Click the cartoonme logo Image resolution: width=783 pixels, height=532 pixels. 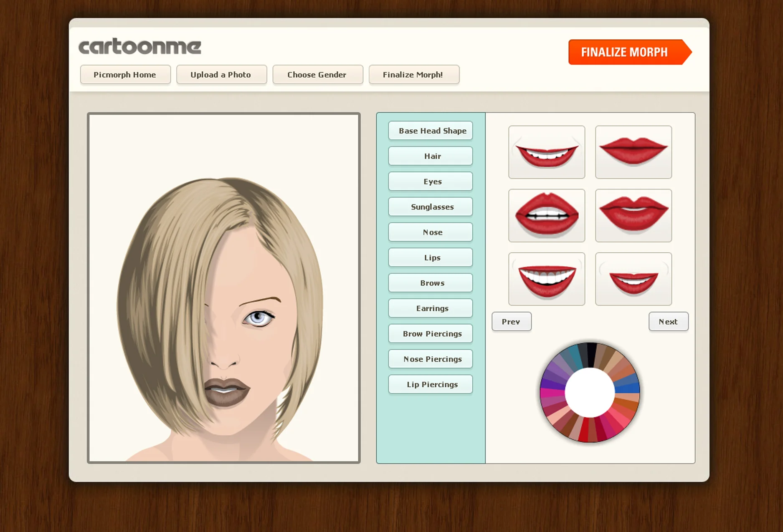tap(140, 47)
